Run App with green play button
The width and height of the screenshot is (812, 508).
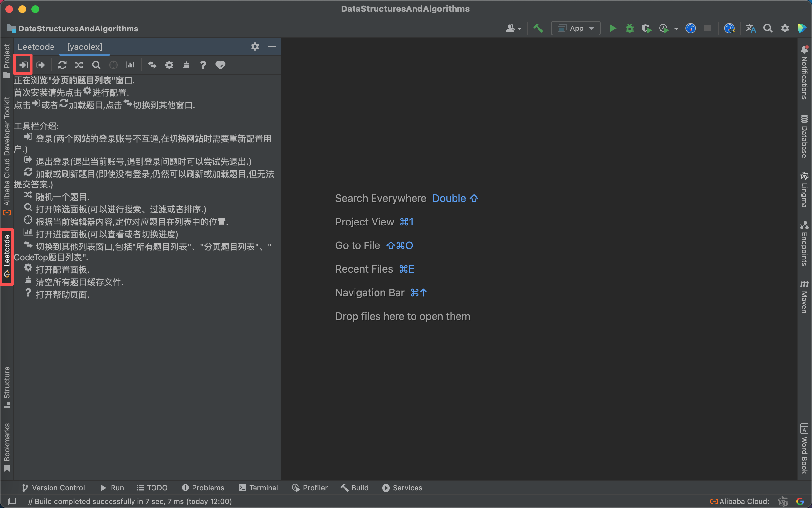coord(613,28)
